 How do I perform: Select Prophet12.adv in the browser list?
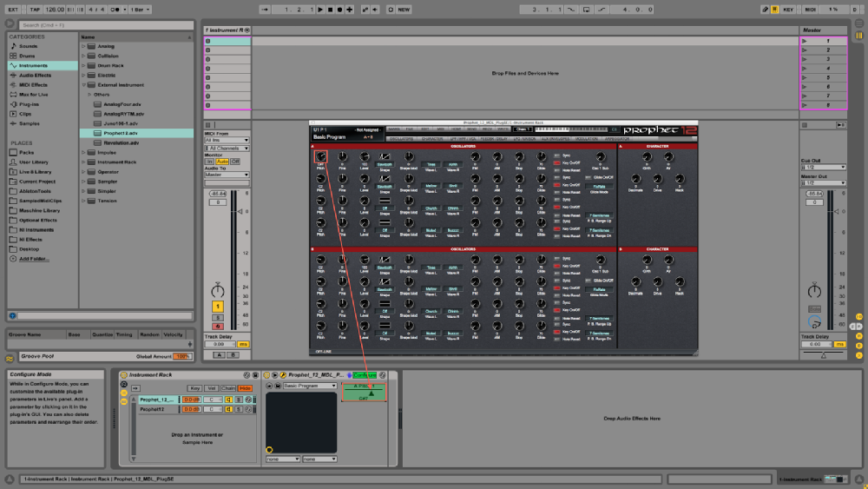[x=120, y=133]
